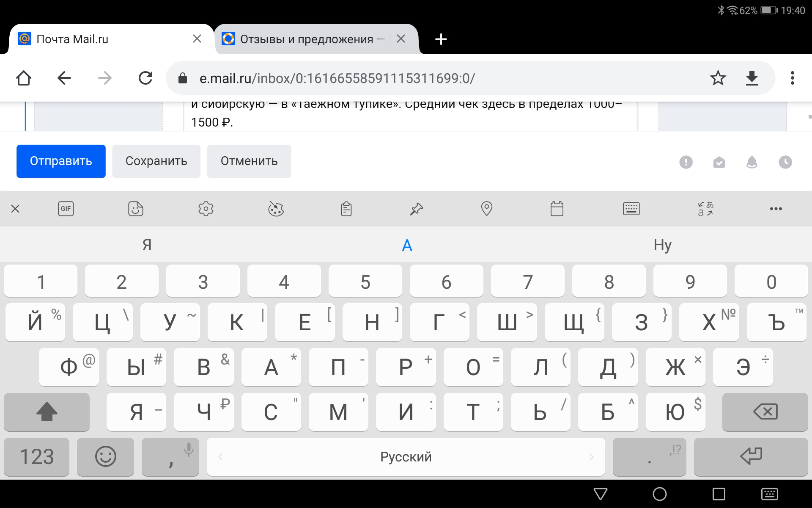Open keyboard settings gear

[x=206, y=209]
